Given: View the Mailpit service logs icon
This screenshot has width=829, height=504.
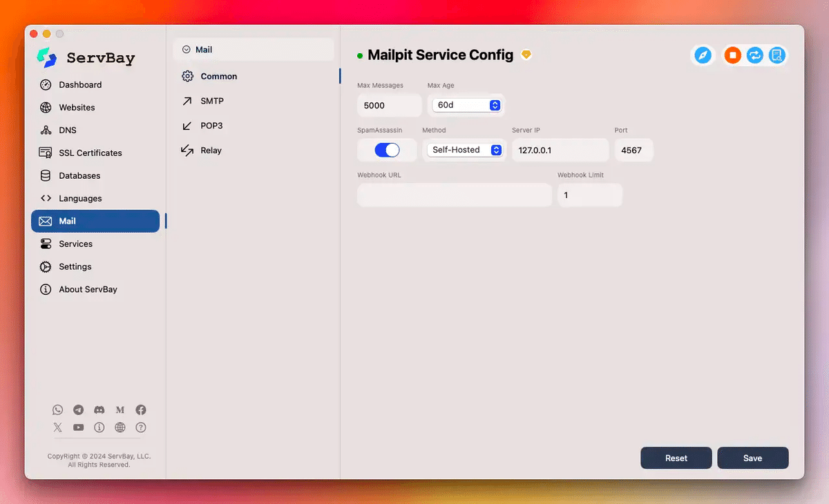Looking at the screenshot, I should pos(777,55).
